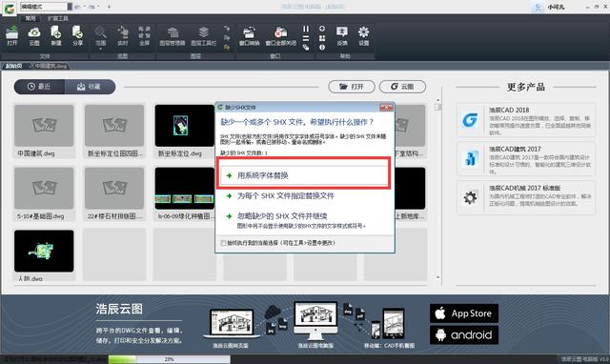Screen dimensions: 610x364
Task: Switch windows with 窗口转换 icon
Action: click(249, 36)
